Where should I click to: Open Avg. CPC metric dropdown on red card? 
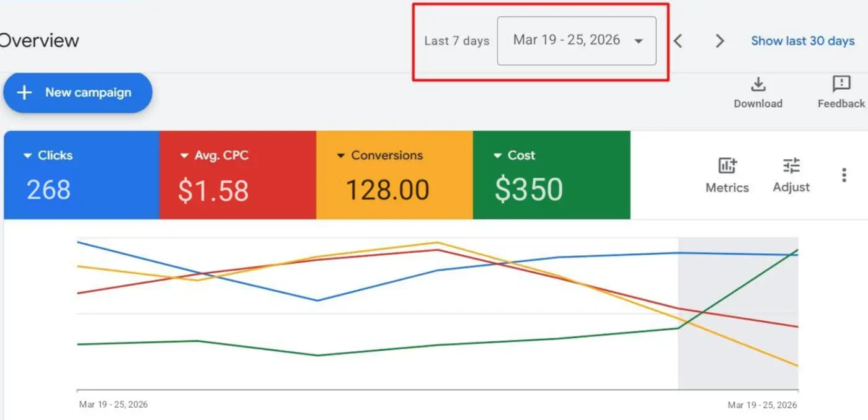click(x=214, y=155)
